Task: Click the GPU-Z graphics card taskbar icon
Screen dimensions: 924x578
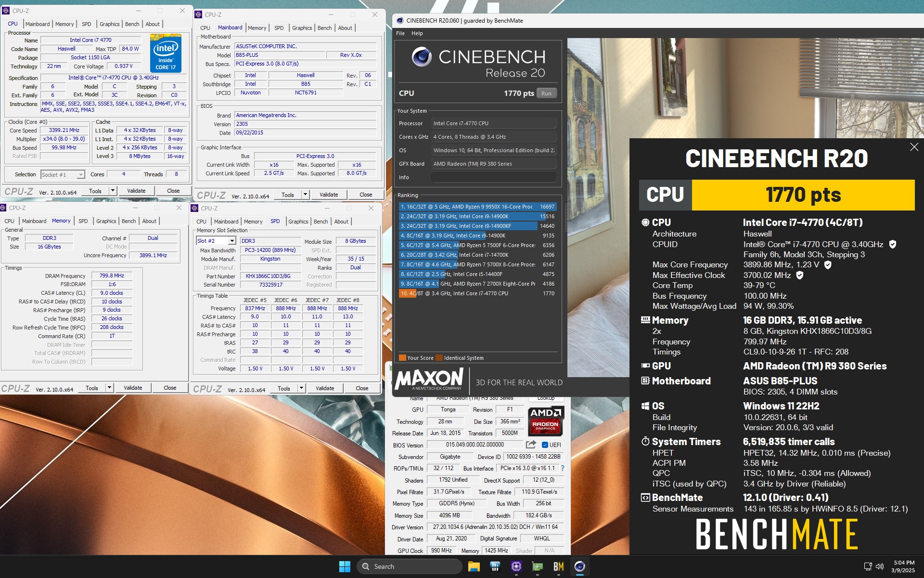Action: 537,566
